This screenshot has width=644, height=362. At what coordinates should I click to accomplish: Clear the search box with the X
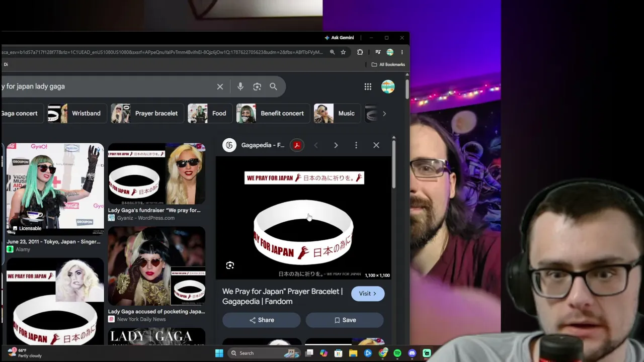click(220, 86)
